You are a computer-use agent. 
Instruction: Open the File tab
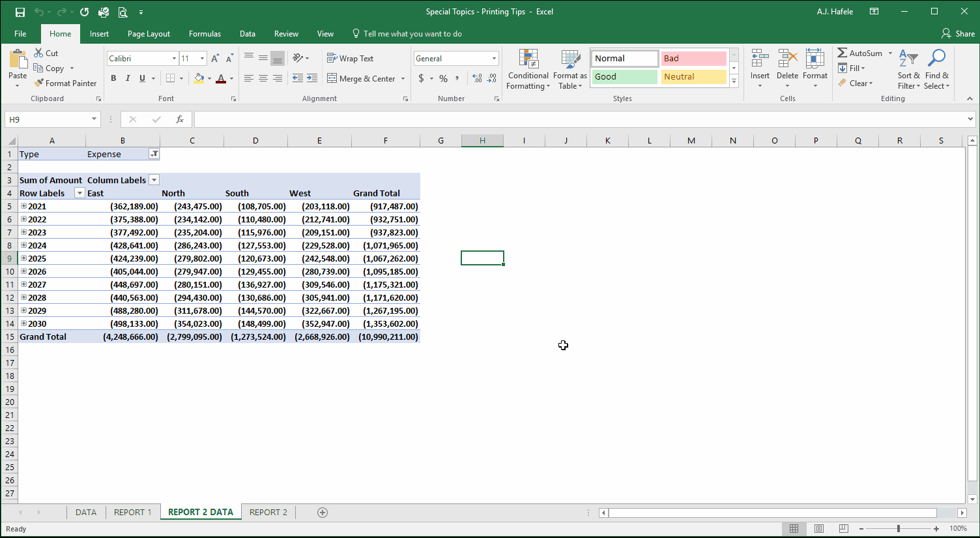20,34
